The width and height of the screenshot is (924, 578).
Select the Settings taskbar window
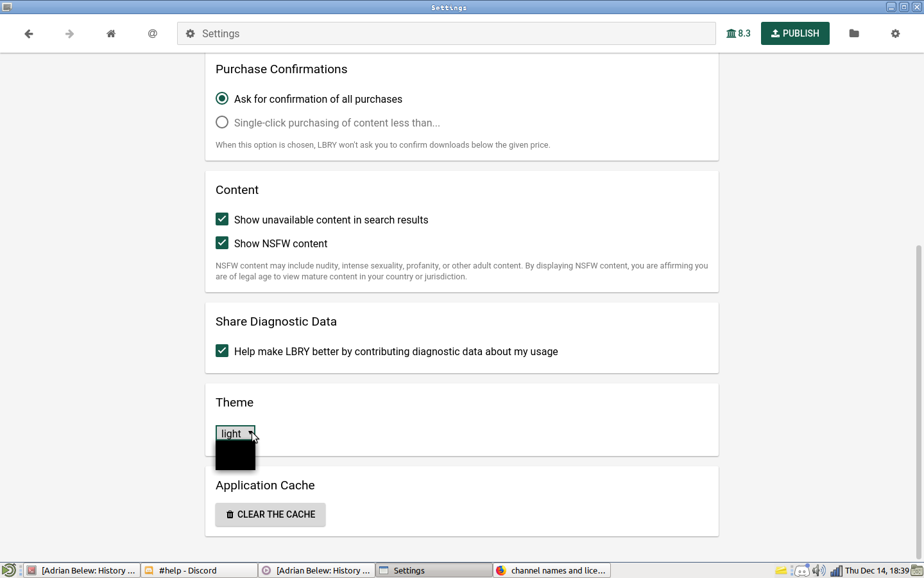pos(434,570)
